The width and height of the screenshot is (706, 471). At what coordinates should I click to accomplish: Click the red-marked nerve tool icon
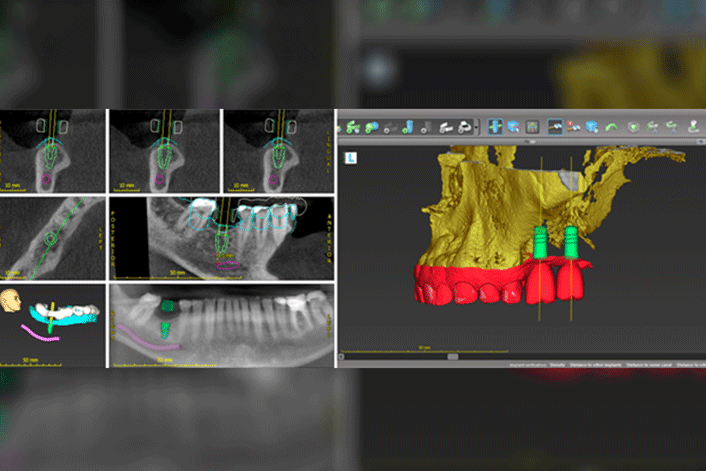click(574, 127)
